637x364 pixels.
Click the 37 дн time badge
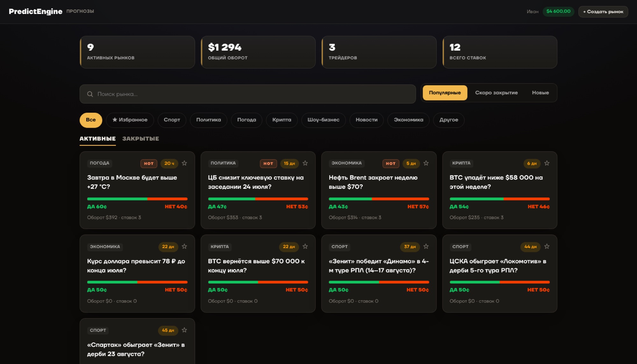click(410, 247)
